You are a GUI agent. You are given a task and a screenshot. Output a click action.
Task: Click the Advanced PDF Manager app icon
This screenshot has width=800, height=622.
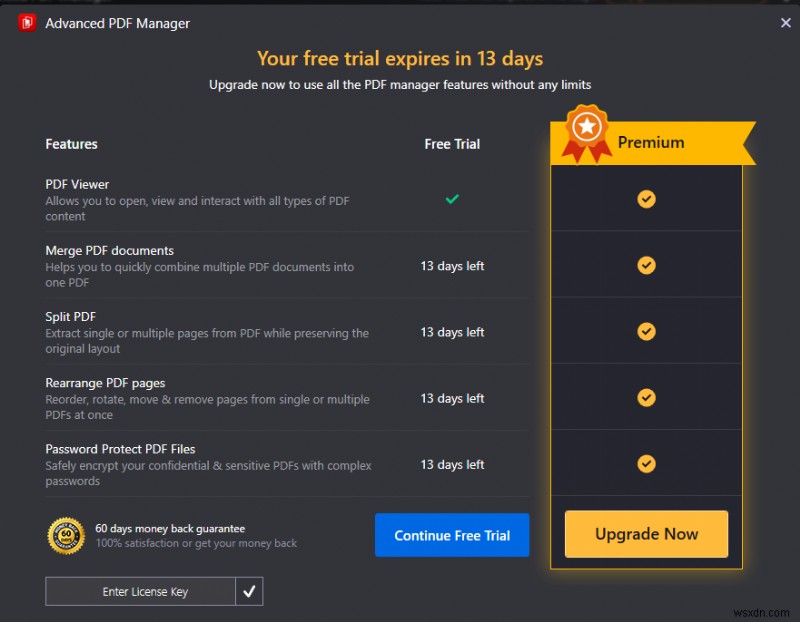tap(25, 22)
